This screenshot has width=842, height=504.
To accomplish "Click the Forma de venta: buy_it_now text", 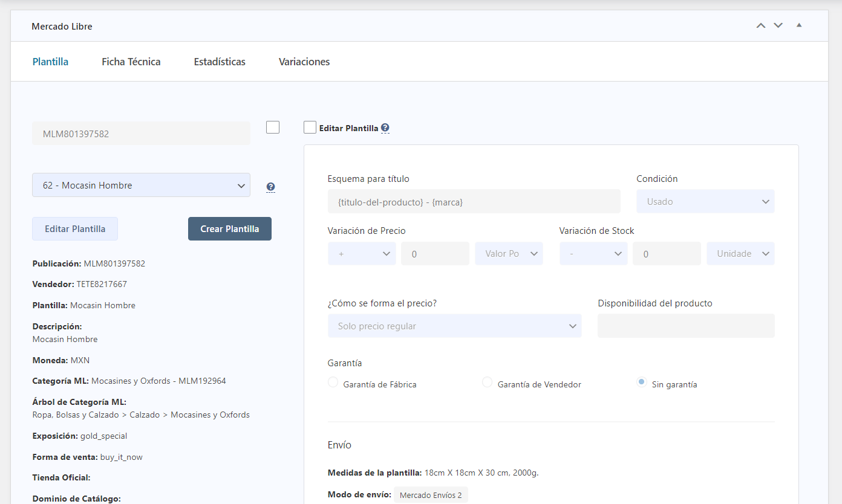I will click(88, 457).
